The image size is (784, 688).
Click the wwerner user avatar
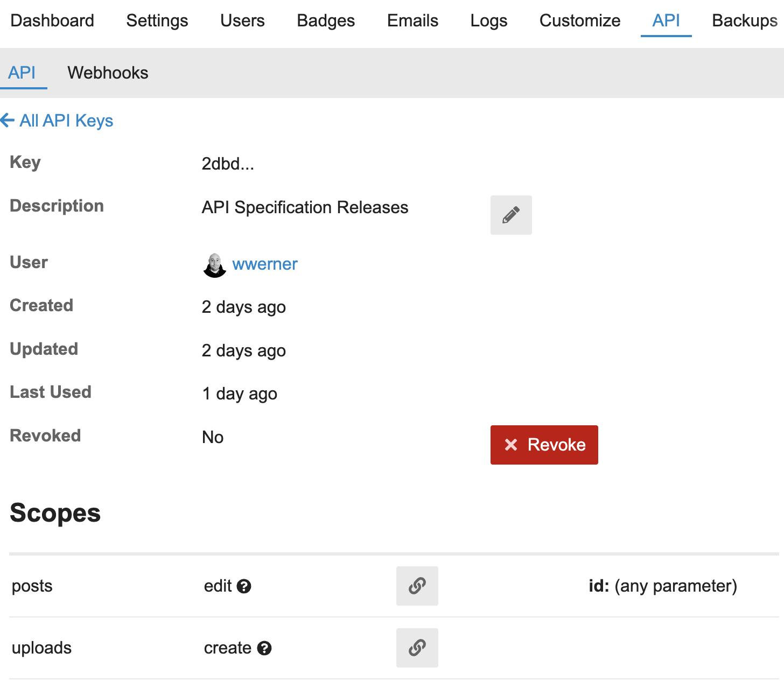[215, 265]
